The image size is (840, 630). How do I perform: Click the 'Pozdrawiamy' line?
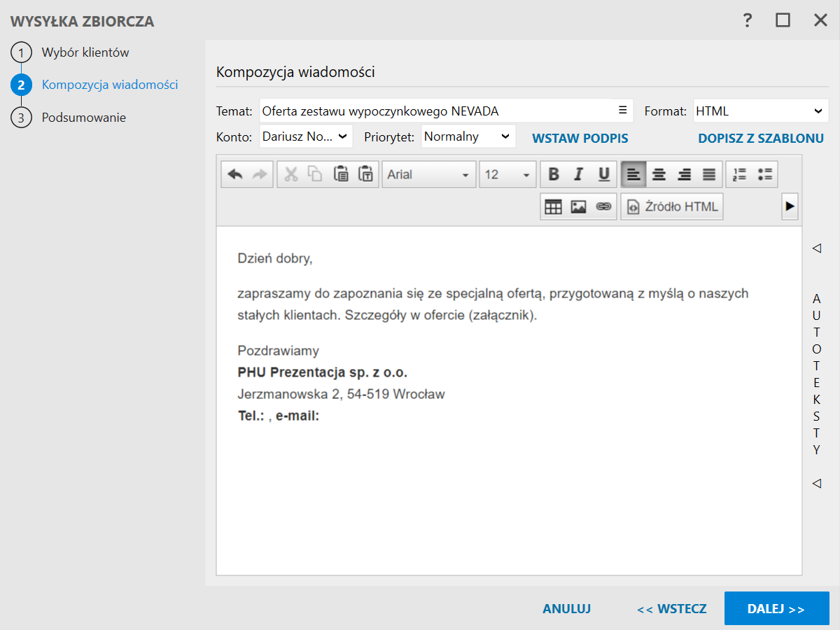[x=279, y=351]
